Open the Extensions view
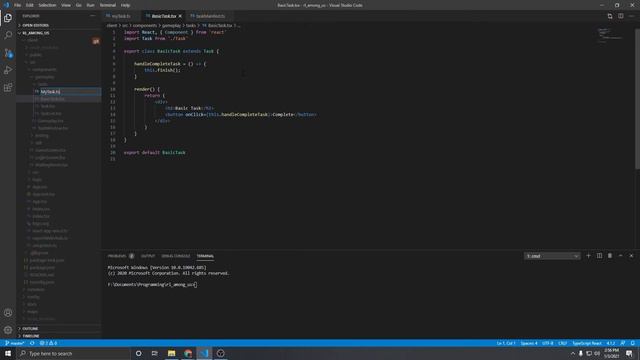This screenshot has height=360, width=640. tap(8, 88)
